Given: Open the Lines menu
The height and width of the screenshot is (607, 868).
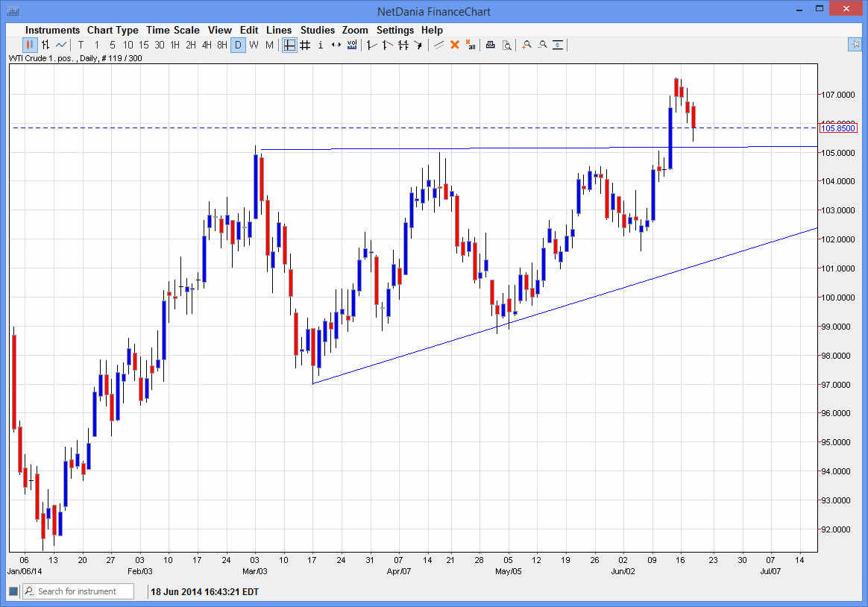Looking at the screenshot, I should click(x=279, y=30).
